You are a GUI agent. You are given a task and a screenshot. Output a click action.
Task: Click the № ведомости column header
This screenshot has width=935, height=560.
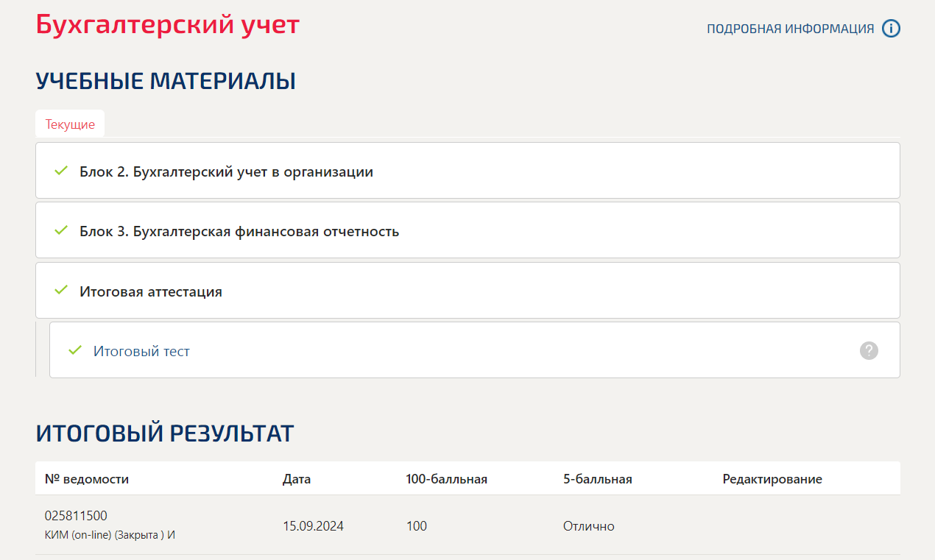tap(87, 479)
